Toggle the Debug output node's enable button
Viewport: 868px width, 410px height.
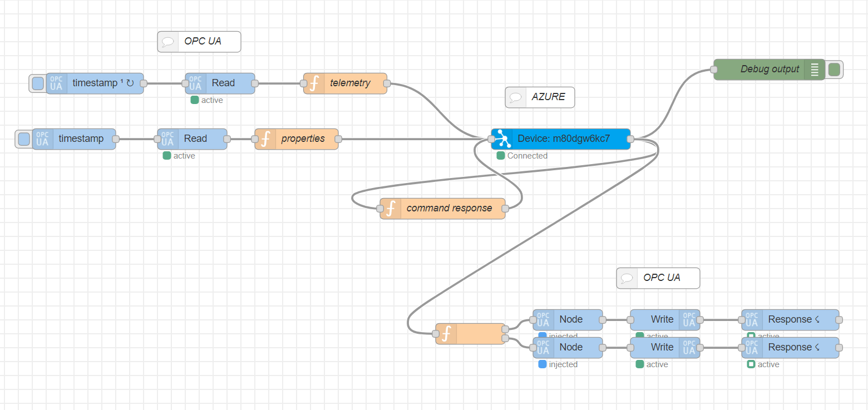(834, 70)
